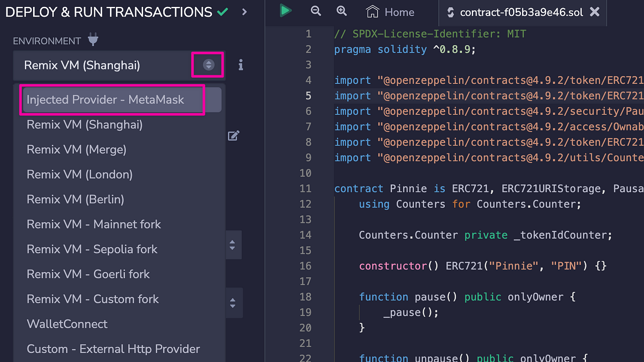This screenshot has height=362, width=644.
Task: Click the pragma solidity line
Action: [405, 49]
